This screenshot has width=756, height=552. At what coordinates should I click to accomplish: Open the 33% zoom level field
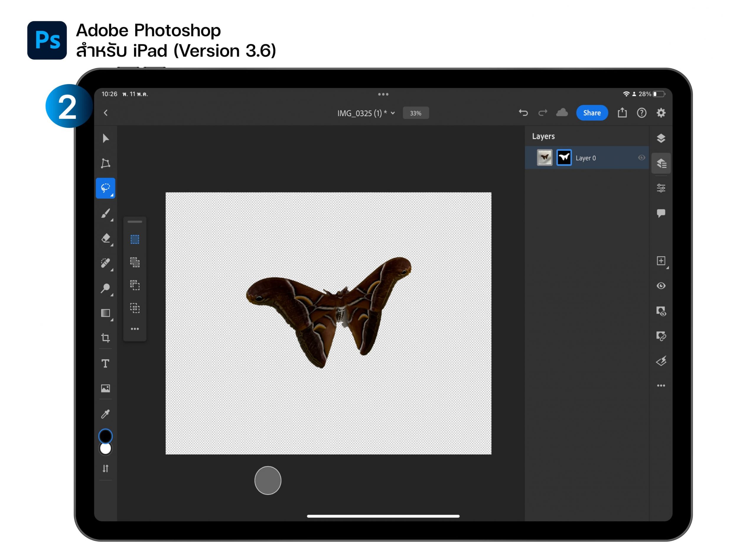point(416,113)
